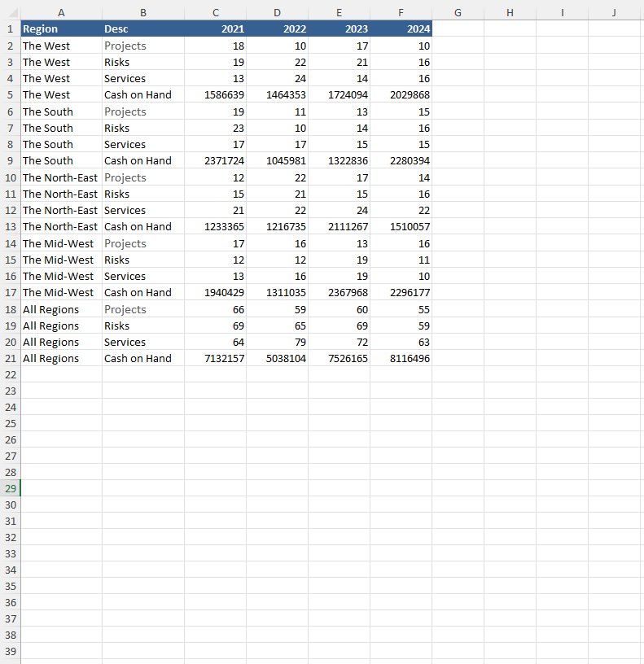This screenshot has height=664, width=644.
Task: Select column H header
Action: pos(510,13)
